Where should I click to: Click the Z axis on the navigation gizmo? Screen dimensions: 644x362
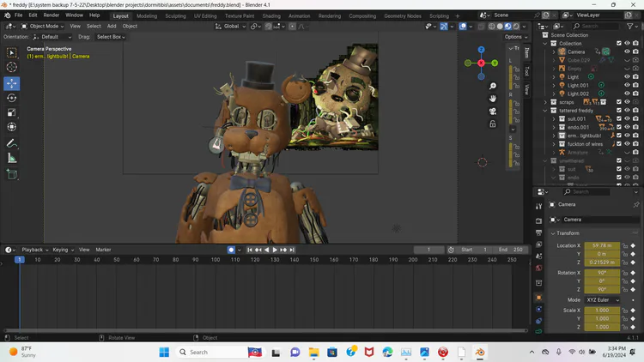tap(482, 50)
